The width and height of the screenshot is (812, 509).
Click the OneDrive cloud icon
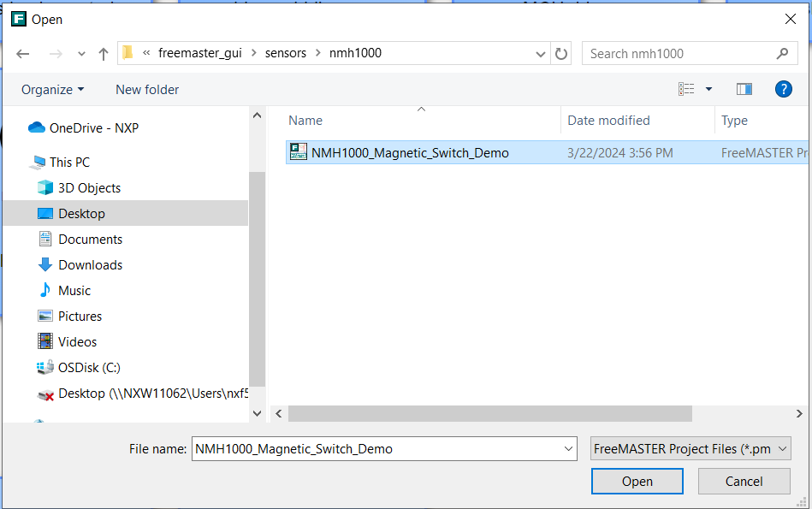click(36, 127)
